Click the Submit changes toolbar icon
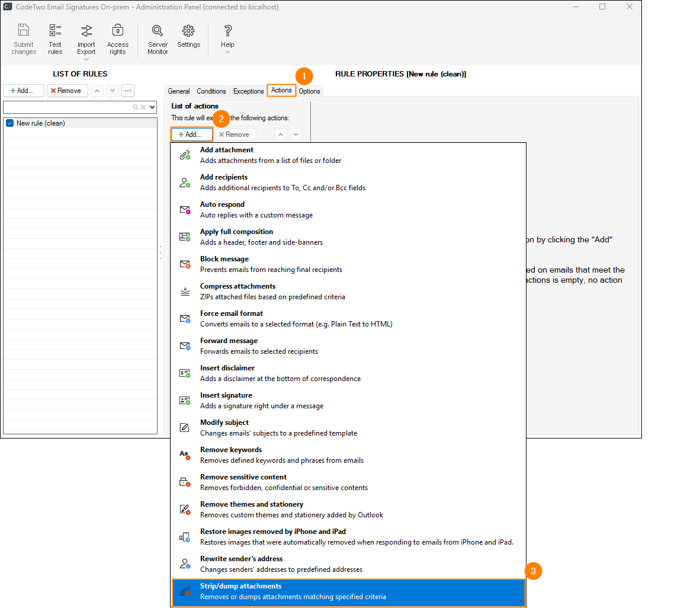 [24, 39]
